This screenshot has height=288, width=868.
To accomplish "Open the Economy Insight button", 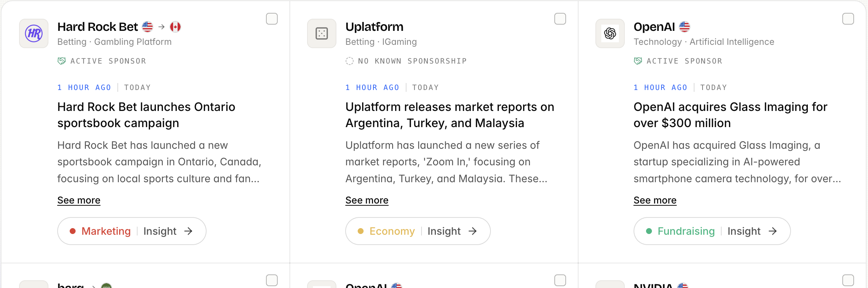I will 418,231.
